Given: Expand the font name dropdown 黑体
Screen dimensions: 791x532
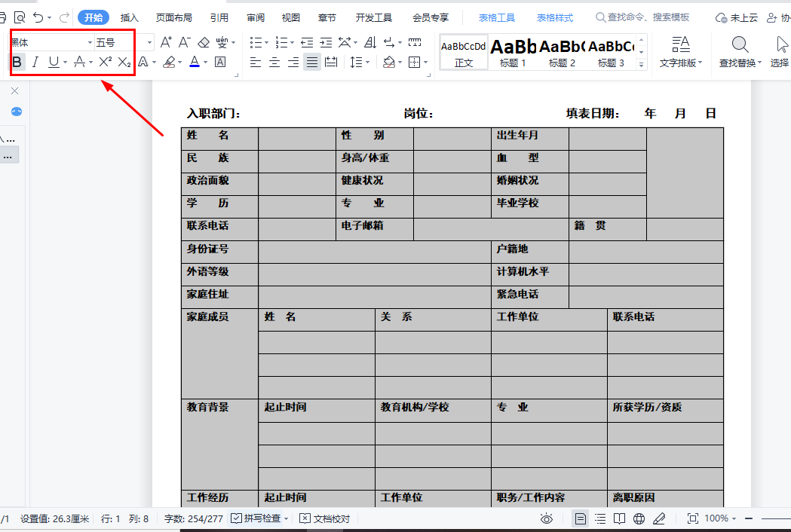Looking at the screenshot, I should [90, 43].
